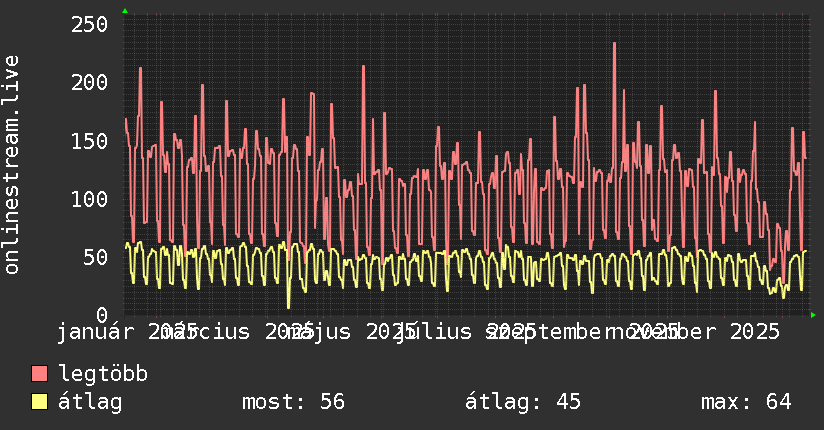Click the green arrow at the y-axis top
This screenshot has width=824, height=430.
125,11
